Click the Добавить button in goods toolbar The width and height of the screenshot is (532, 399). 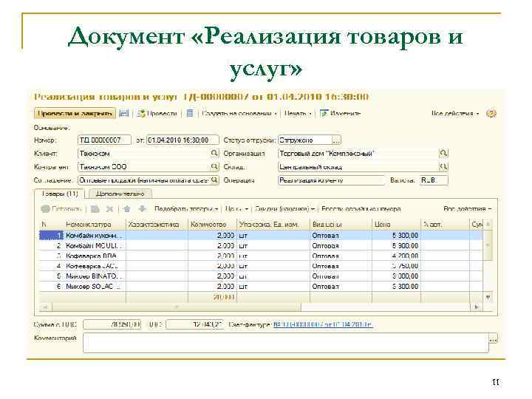point(61,209)
